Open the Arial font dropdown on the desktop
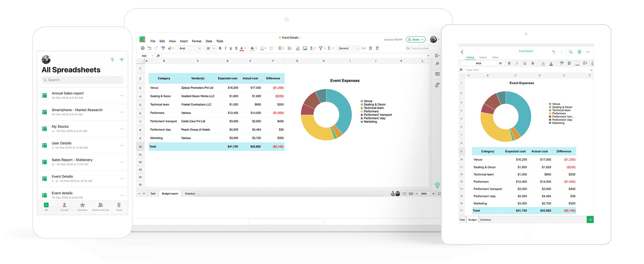The height and width of the screenshot is (264, 644). 190,48
